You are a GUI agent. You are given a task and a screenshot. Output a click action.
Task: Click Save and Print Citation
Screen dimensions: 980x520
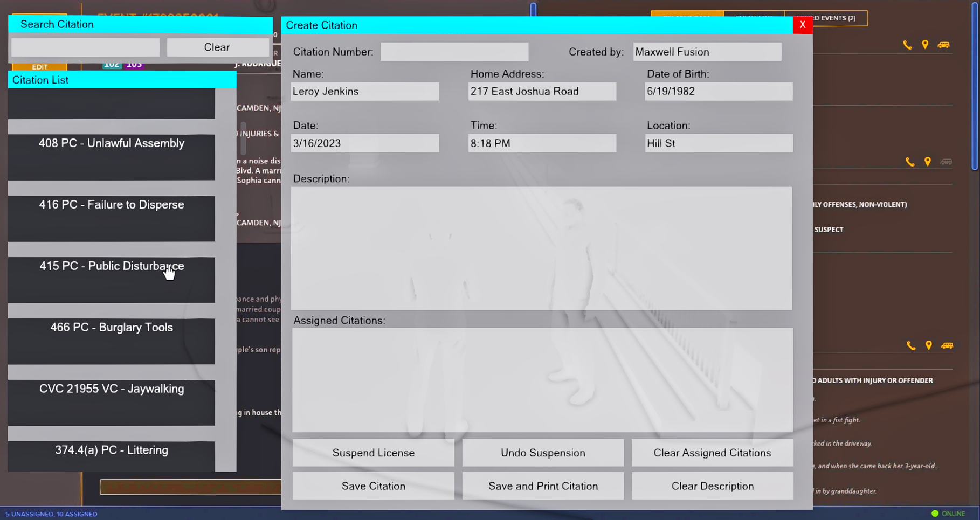click(x=543, y=486)
